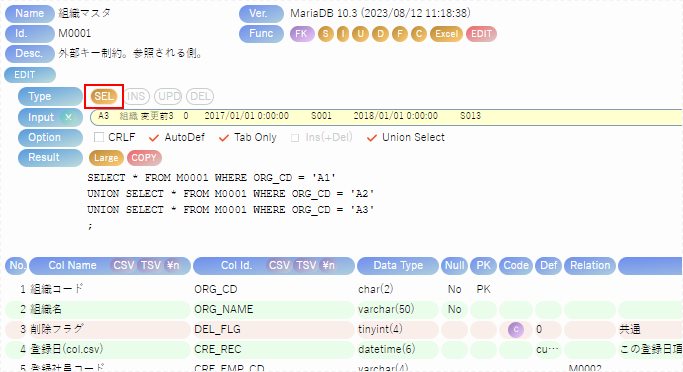Open the Excel export function

446,34
